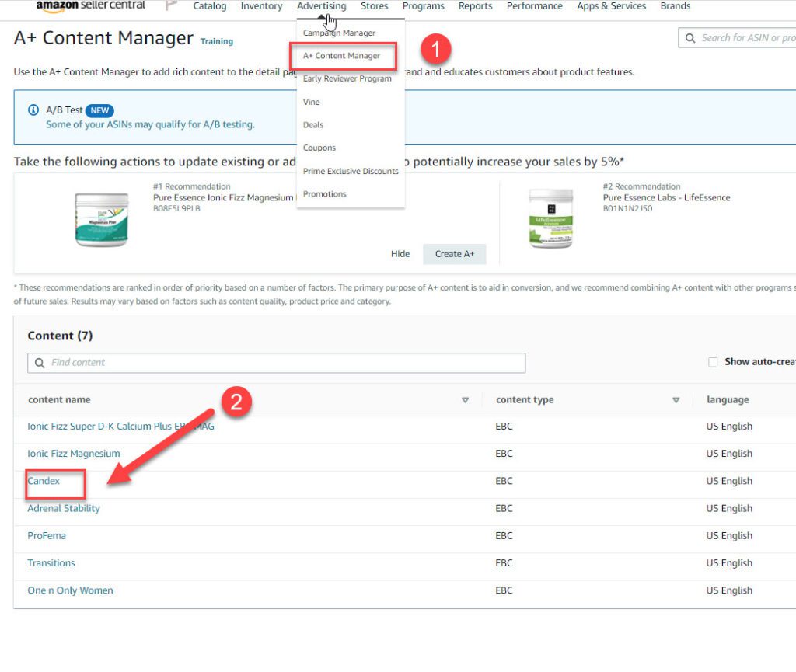Click the A/B Test info icon
The width and height of the screenshot is (796, 672).
tap(33, 110)
